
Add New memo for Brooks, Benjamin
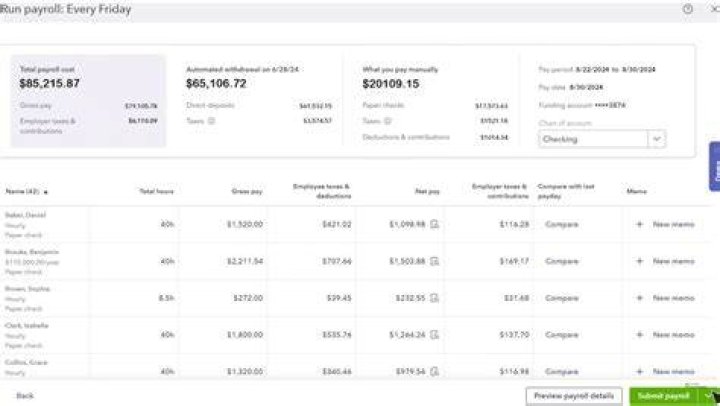pyautogui.click(x=673, y=261)
